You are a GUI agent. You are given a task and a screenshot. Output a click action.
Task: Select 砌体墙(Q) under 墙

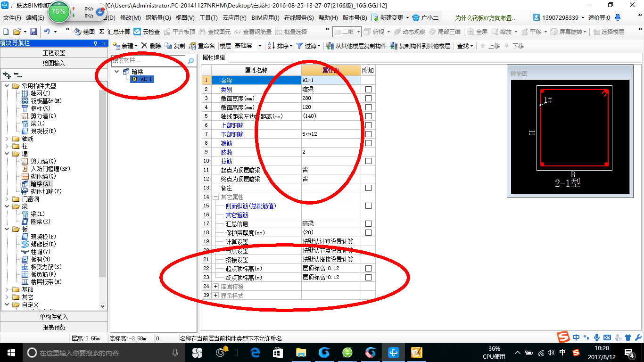(39, 176)
